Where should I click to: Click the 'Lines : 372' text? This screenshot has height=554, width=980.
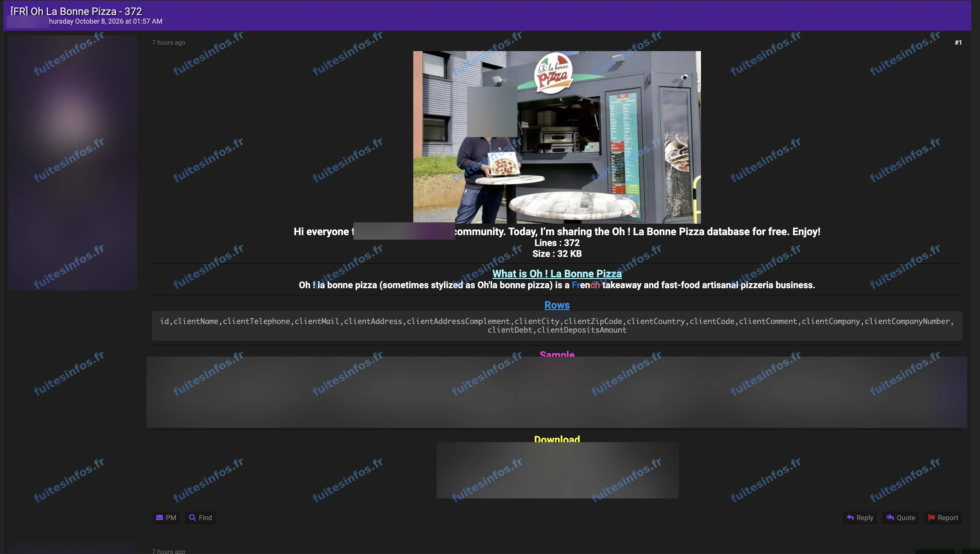[557, 243]
